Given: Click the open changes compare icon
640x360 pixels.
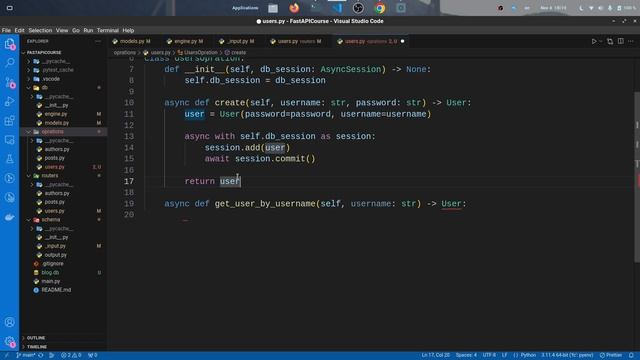Looking at the screenshot, I should pyautogui.click(x=610, y=41).
